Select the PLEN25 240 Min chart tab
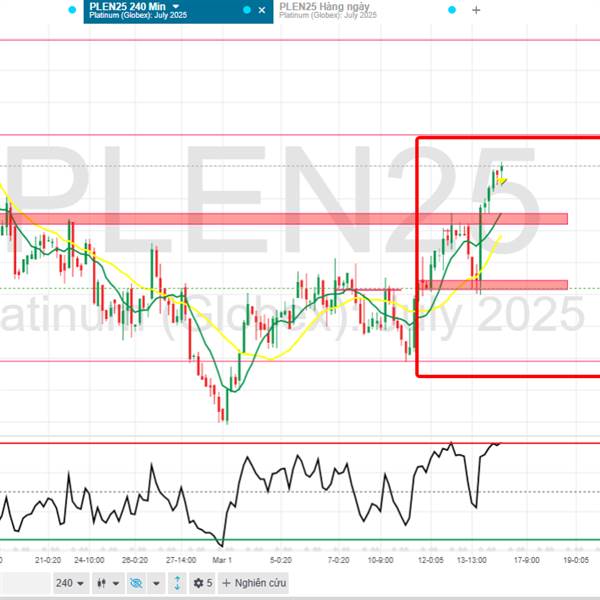The width and height of the screenshot is (600, 600). tap(178, 11)
